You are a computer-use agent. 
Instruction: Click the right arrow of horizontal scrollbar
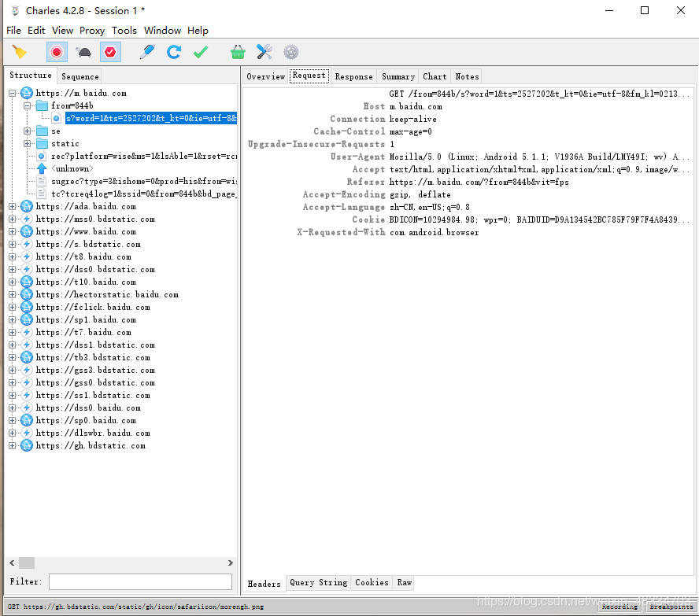point(231,563)
